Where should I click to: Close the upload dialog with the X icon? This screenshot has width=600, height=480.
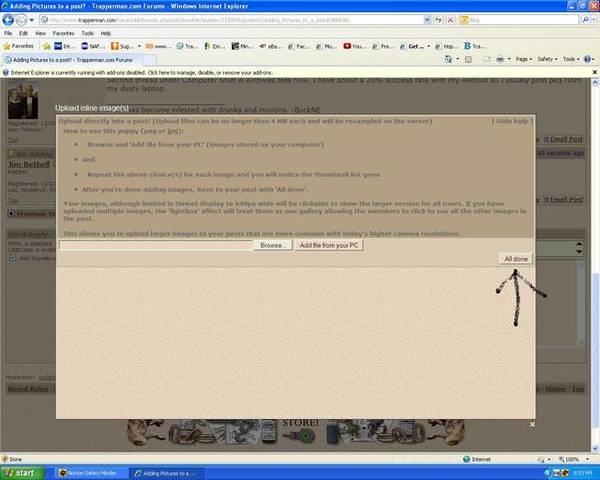click(532, 424)
